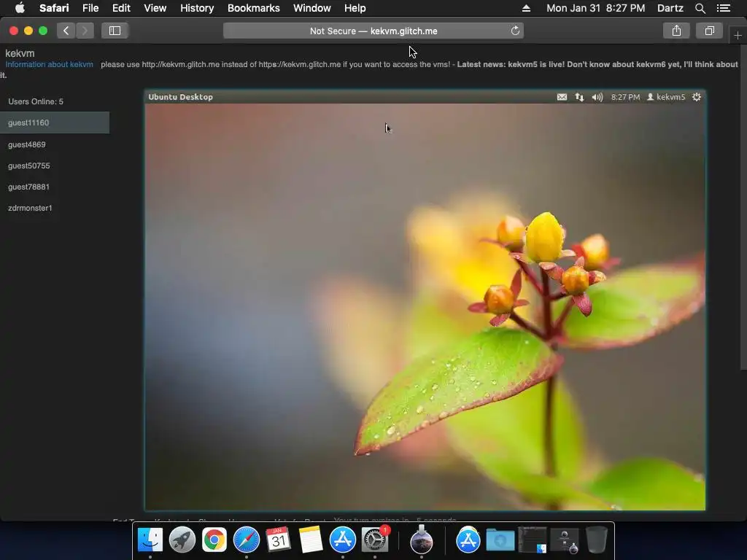Image resolution: width=747 pixels, height=560 pixels.
Task: Toggle the Safari sidebar button
Action: point(115,31)
